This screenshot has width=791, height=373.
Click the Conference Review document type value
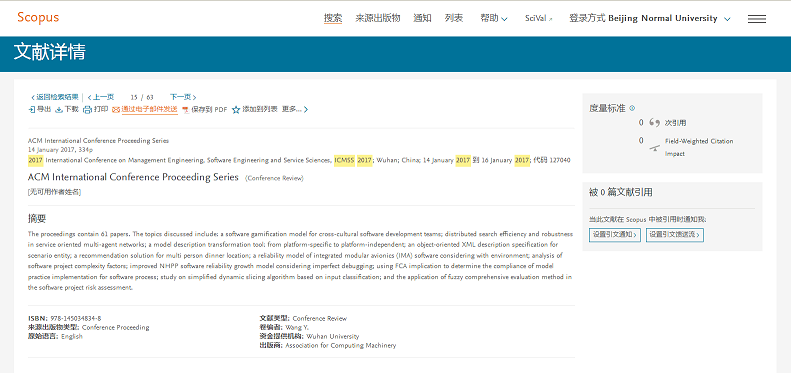320,318
